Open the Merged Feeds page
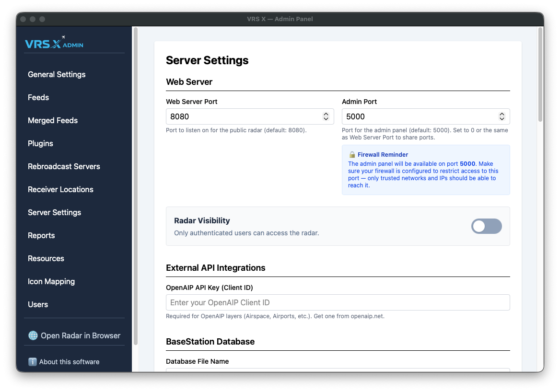 pyautogui.click(x=53, y=120)
